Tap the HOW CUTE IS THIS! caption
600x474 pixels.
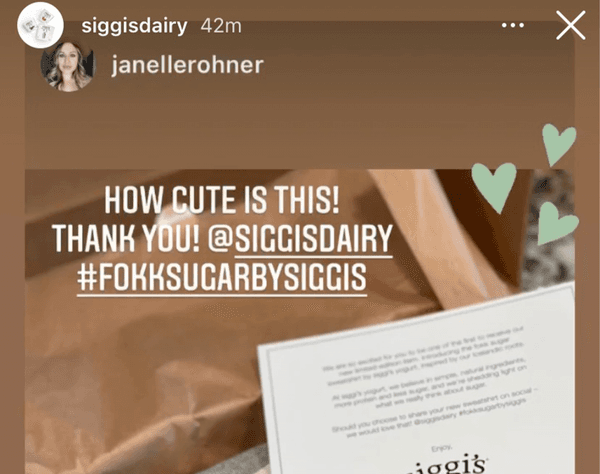[x=222, y=200]
